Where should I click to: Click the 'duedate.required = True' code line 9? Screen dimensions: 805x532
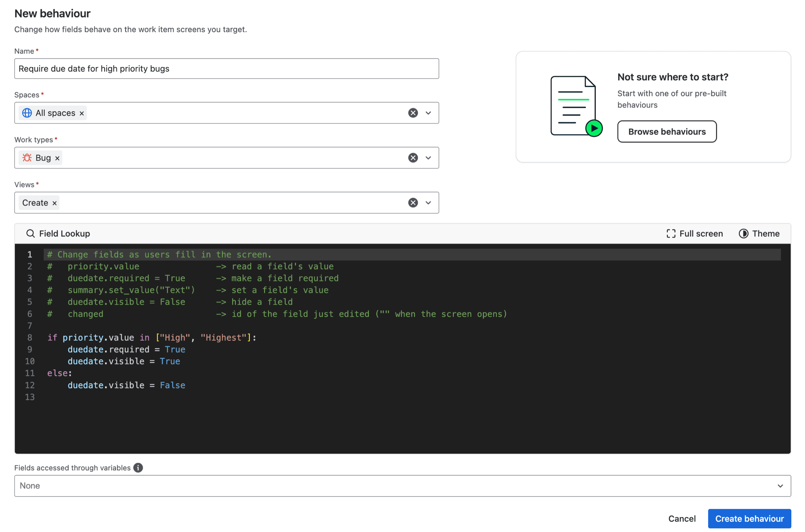tap(126, 349)
